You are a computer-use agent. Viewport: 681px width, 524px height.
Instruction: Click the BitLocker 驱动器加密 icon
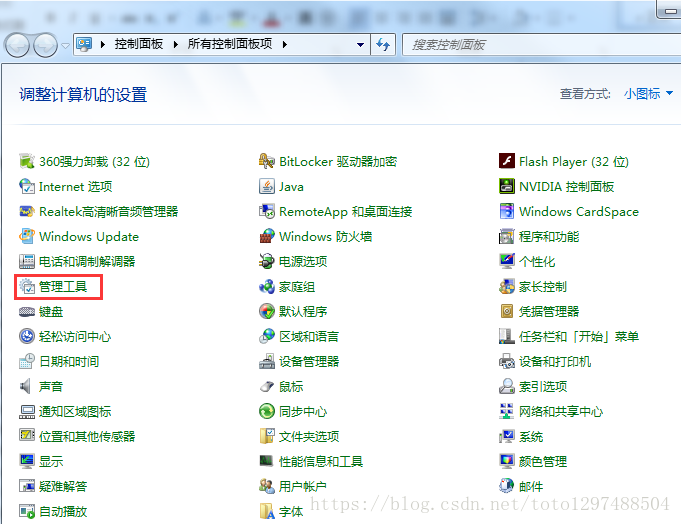pos(267,161)
